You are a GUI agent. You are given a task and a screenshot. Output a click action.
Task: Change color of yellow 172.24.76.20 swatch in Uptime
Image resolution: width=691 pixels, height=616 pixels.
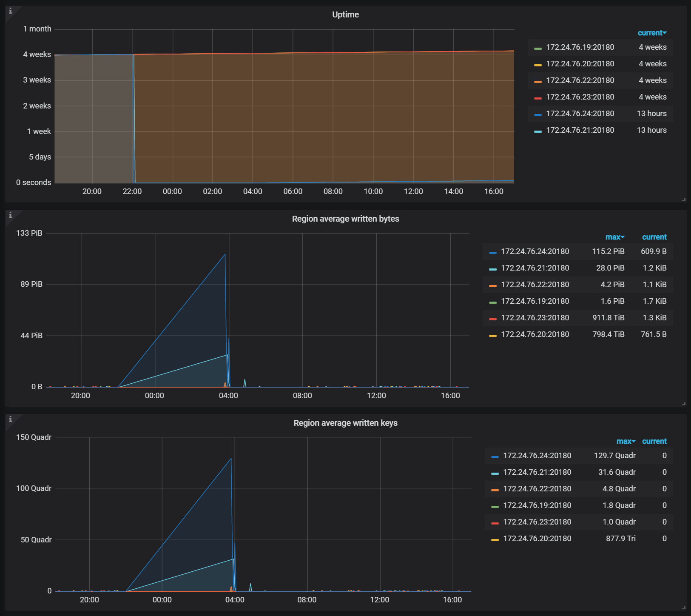[538, 65]
